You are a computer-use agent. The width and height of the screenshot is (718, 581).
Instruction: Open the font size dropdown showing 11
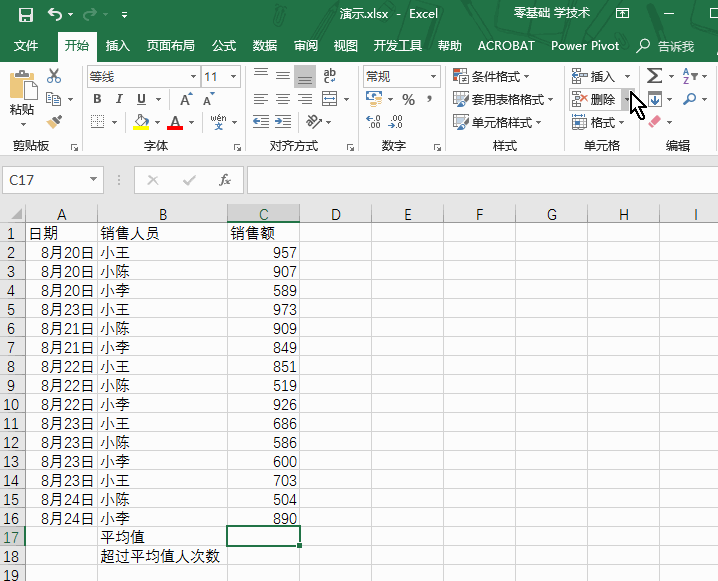(234, 76)
